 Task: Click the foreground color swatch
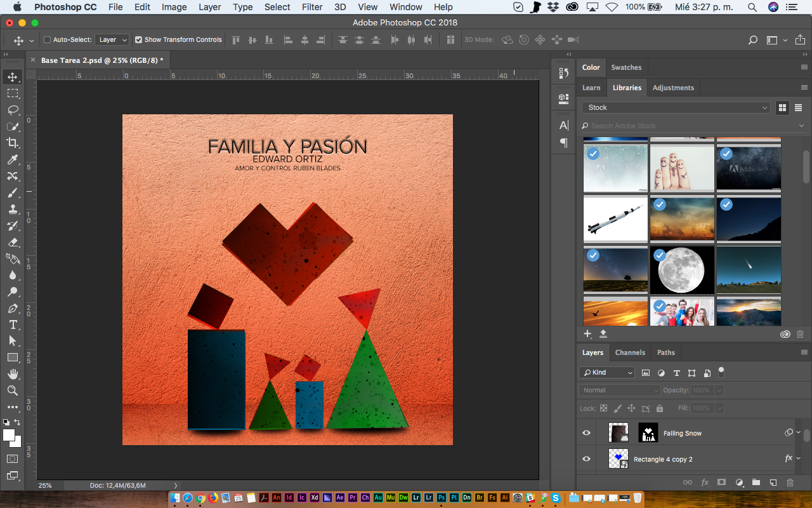point(9,435)
